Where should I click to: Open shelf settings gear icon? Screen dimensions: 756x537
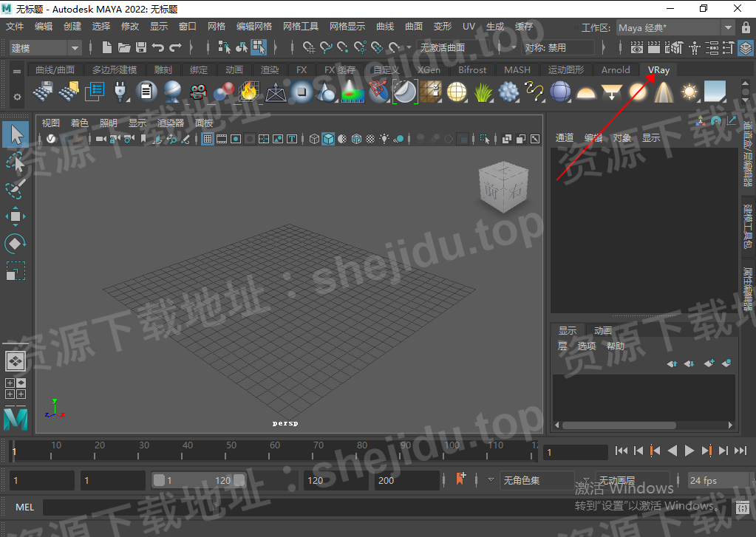click(x=17, y=97)
